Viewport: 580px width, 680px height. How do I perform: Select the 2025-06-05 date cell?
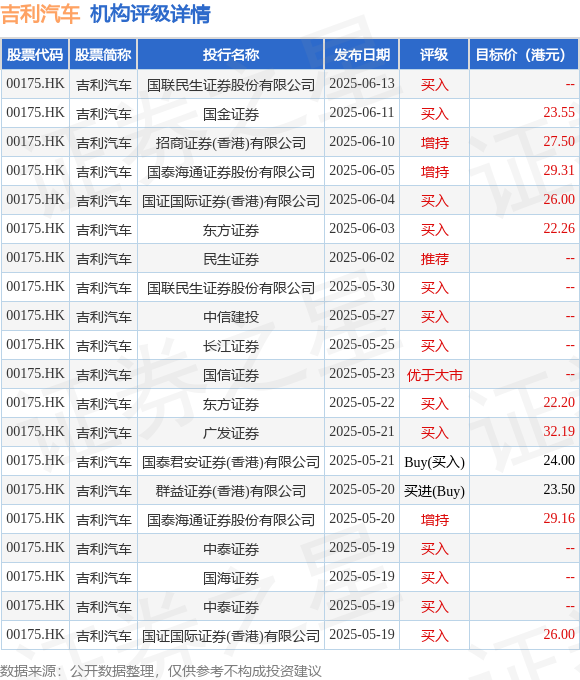coord(362,170)
